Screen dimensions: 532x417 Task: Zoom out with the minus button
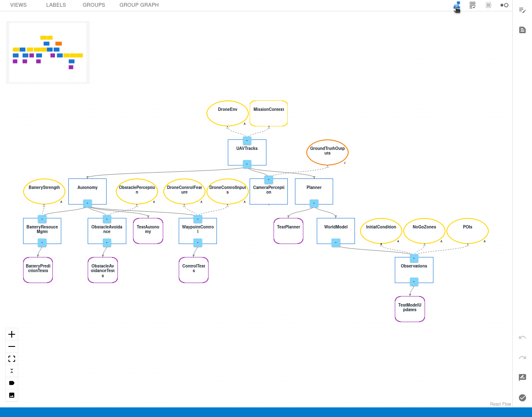click(12, 346)
